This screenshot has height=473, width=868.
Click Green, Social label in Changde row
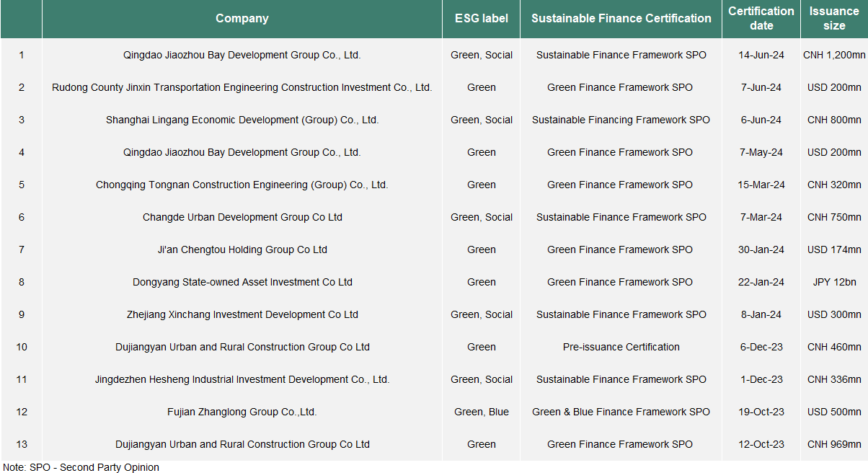tap(482, 217)
